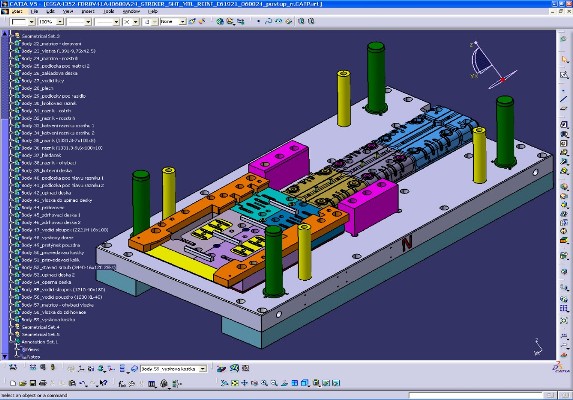Toggle Swap visible space icon

coord(336,383)
